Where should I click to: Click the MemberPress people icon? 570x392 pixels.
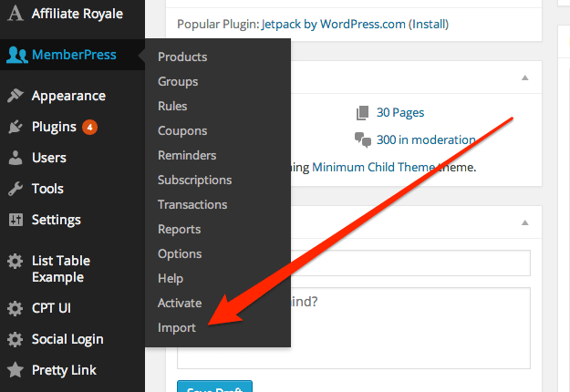pos(17,55)
